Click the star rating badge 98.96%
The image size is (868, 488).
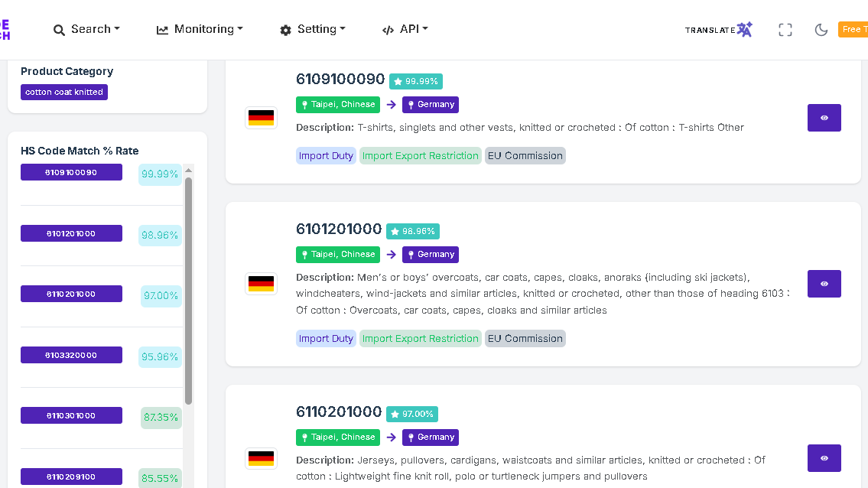click(x=413, y=231)
